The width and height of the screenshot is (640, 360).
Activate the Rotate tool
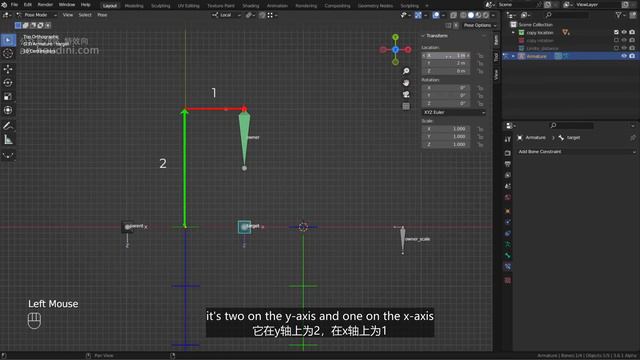(x=8, y=83)
